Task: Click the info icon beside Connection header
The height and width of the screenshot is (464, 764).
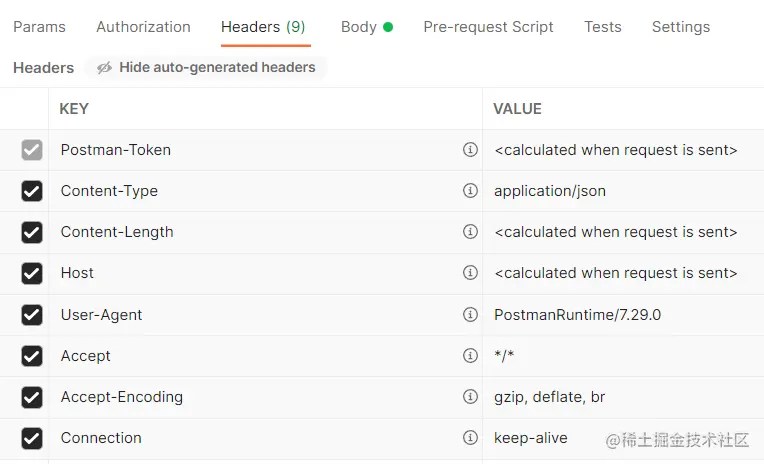Action: point(470,438)
